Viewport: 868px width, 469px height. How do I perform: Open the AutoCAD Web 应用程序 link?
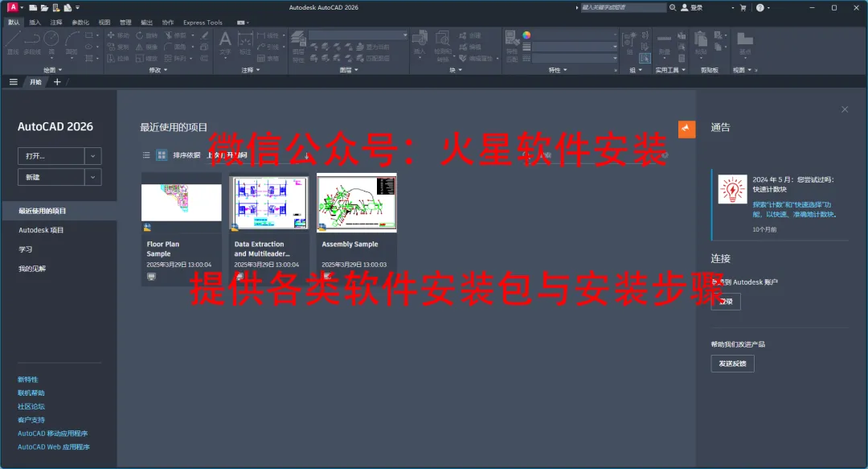54,446
